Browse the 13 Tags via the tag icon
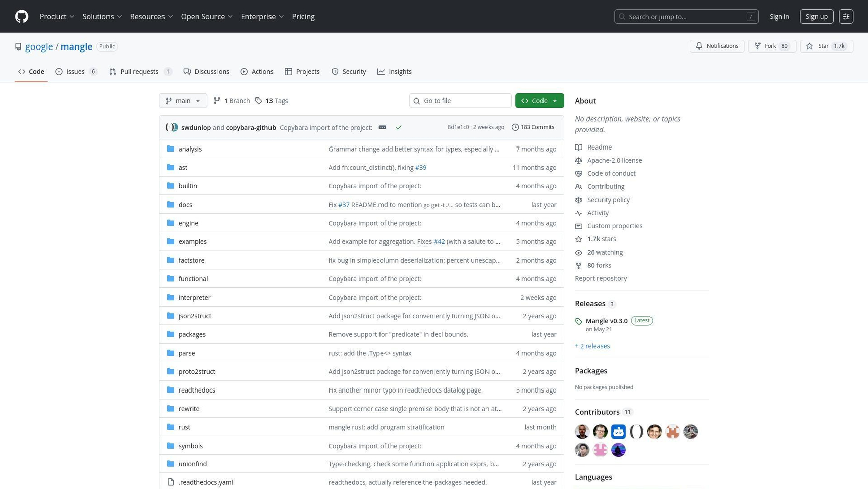868x489 pixels. click(x=259, y=101)
